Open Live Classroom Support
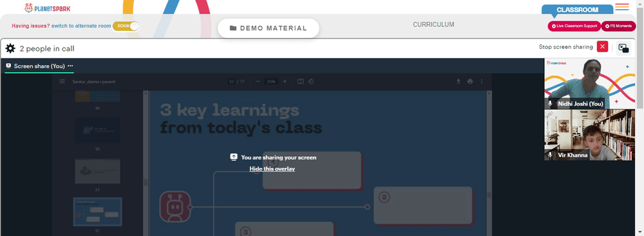This screenshot has height=236, width=644. coord(574,26)
